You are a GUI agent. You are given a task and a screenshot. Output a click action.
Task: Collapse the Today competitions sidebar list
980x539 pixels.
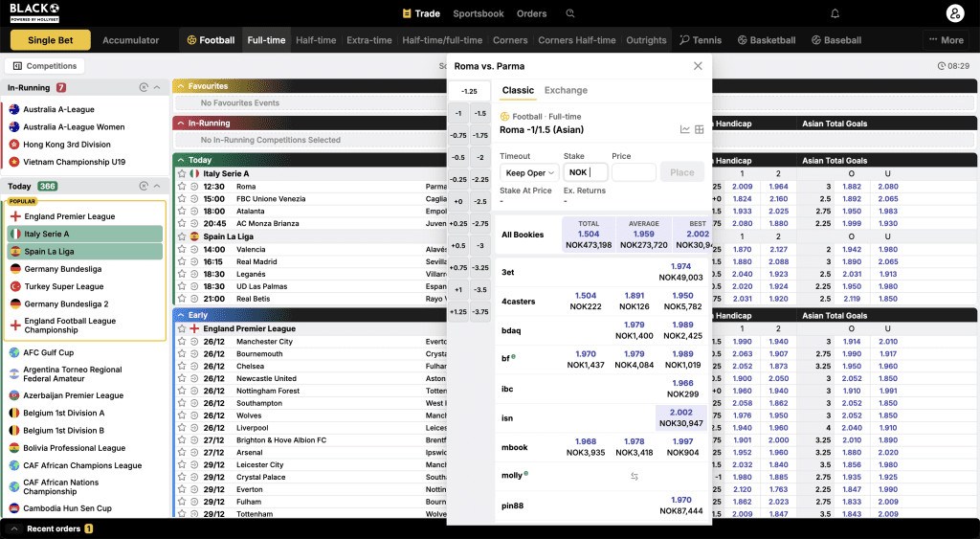(x=159, y=186)
